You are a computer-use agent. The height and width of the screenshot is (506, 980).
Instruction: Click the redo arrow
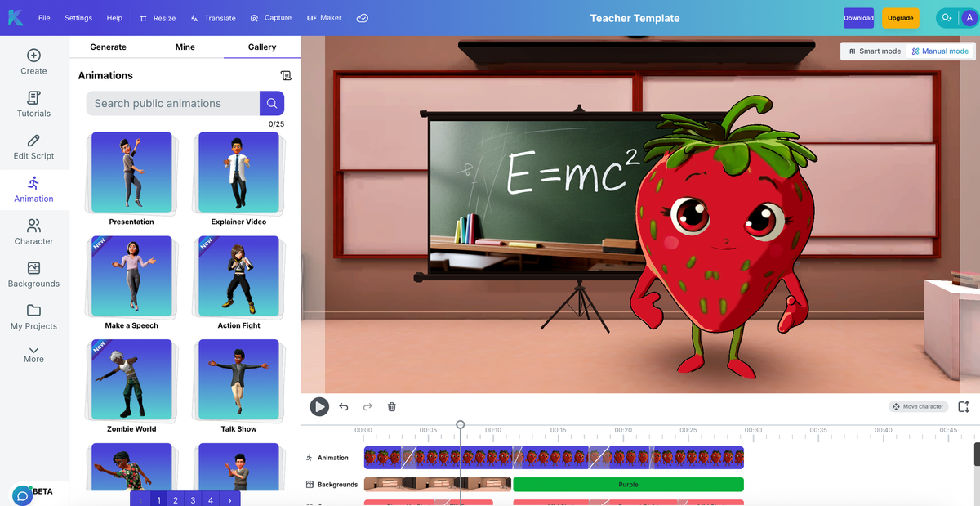pyautogui.click(x=367, y=406)
